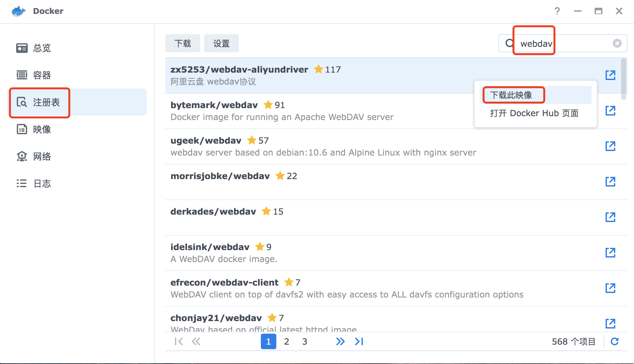
Task: Select the efrecon/webdav-client image row
Action: coord(396,288)
